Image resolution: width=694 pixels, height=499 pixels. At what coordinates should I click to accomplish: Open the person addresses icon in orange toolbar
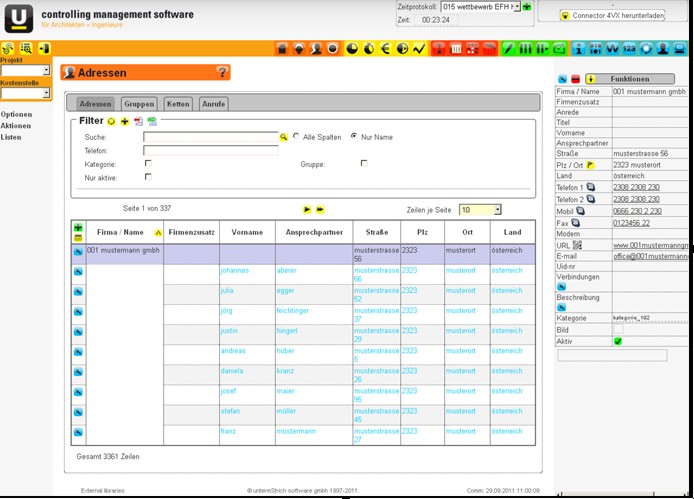(316, 48)
